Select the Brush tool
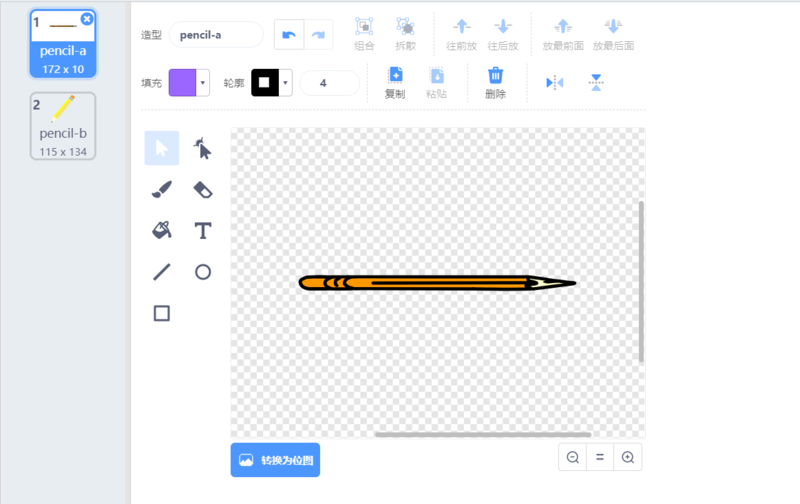Image resolution: width=800 pixels, height=504 pixels. click(x=162, y=189)
